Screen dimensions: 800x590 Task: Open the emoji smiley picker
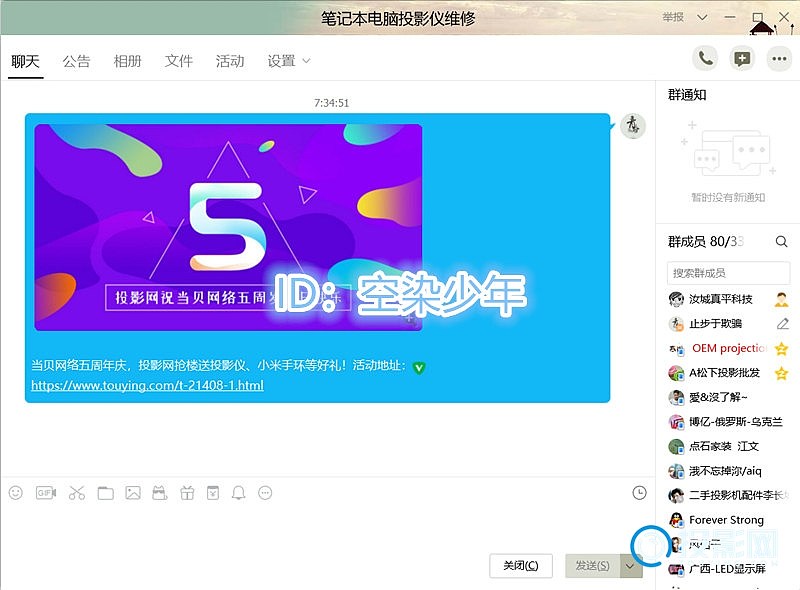[16, 493]
